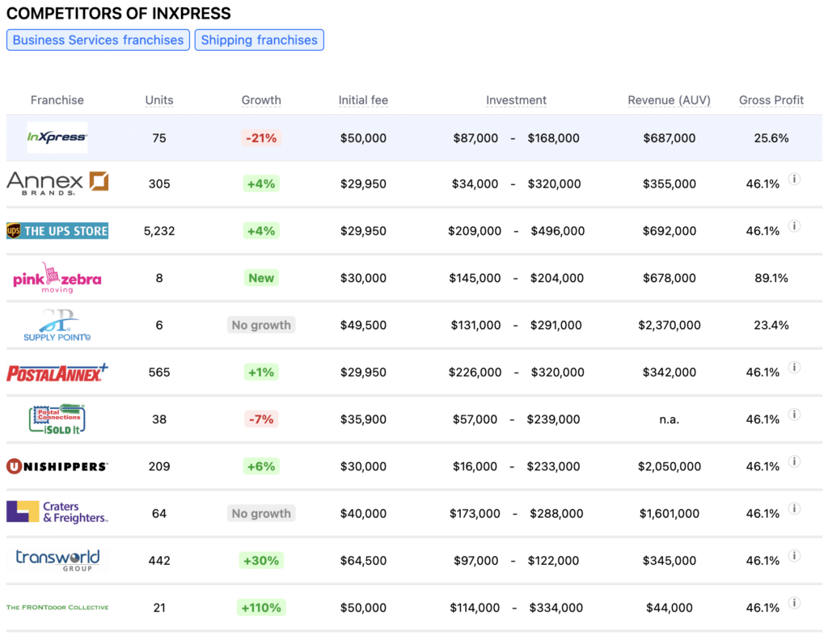Click info icon in Frontdoor Collective row
Viewport: 828px width, 644px height.
tap(794, 603)
